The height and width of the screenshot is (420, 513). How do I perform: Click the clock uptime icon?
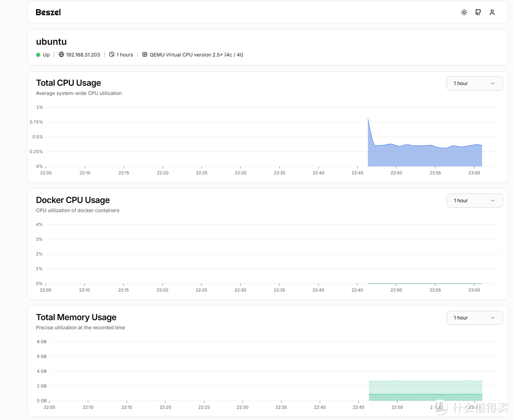click(112, 55)
